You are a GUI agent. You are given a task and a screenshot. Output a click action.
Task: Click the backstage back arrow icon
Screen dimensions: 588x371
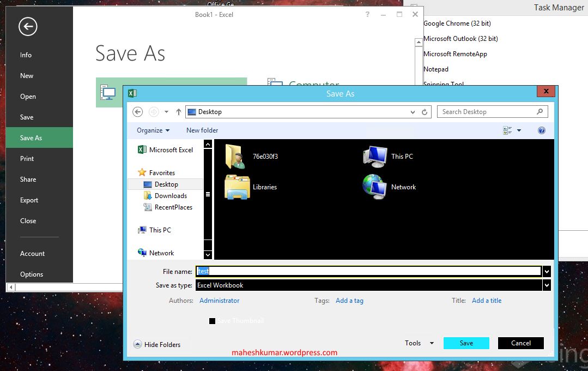point(28,27)
